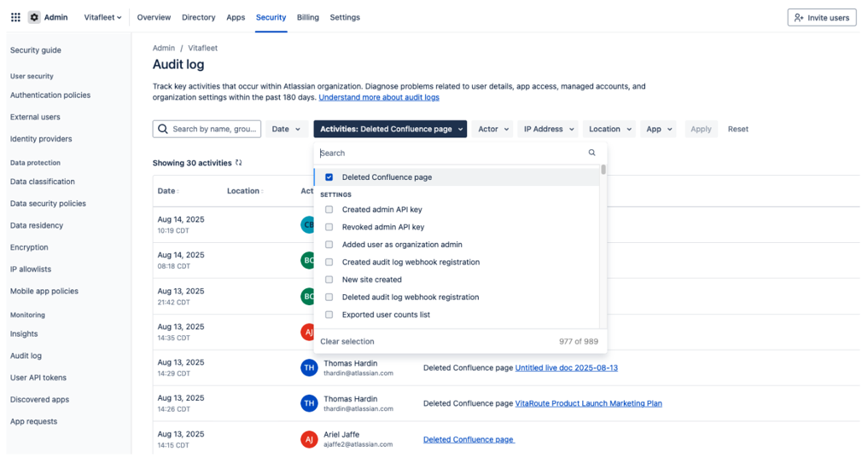
Task: Click the Search by name input field
Action: coord(213,130)
